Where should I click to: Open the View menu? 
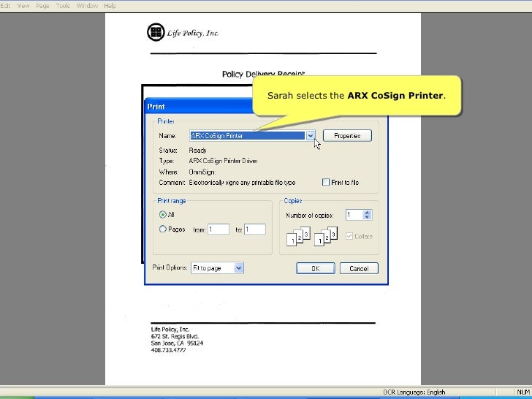click(x=23, y=6)
